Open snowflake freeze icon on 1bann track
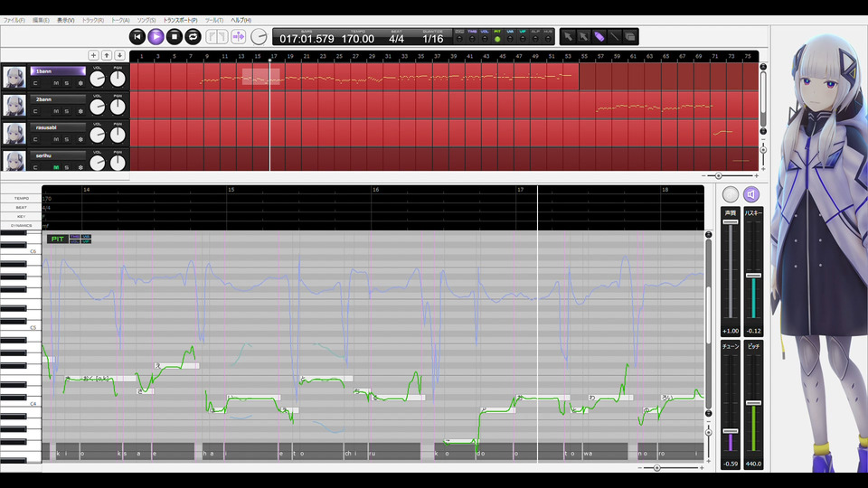868x488 pixels. [x=80, y=83]
